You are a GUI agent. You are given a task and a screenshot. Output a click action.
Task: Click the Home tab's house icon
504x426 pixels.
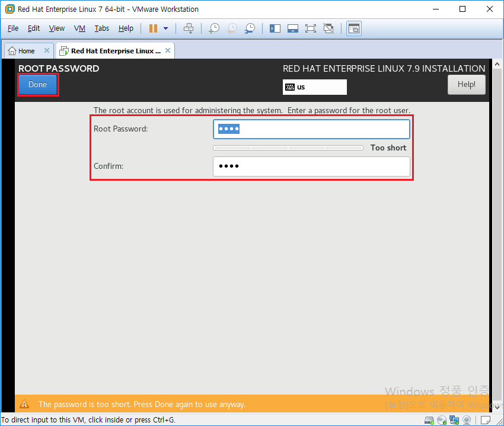(12, 51)
